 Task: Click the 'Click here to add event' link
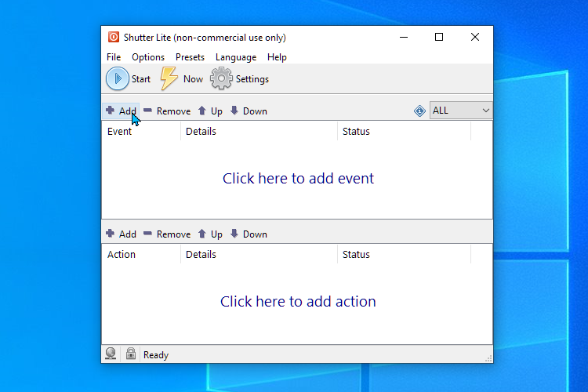click(x=298, y=179)
